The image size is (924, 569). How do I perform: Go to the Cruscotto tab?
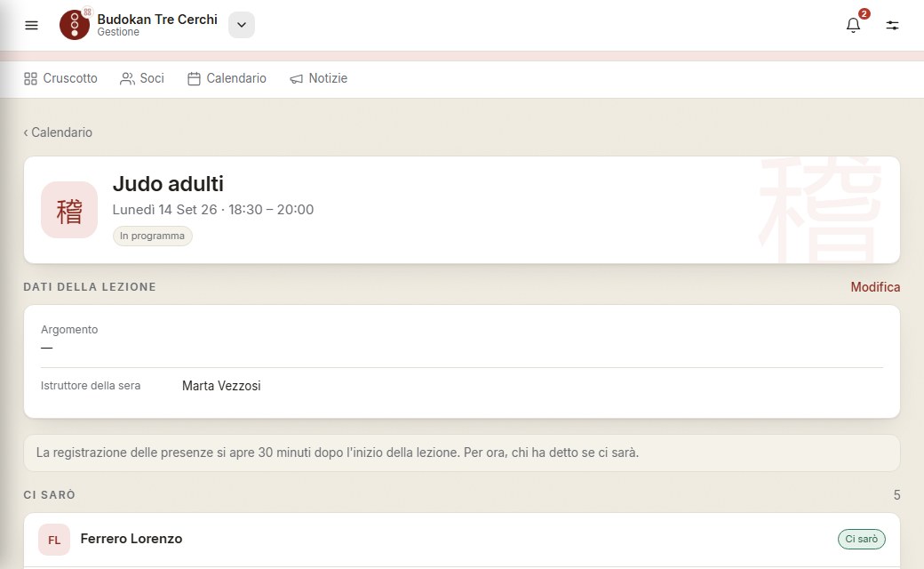coord(60,78)
